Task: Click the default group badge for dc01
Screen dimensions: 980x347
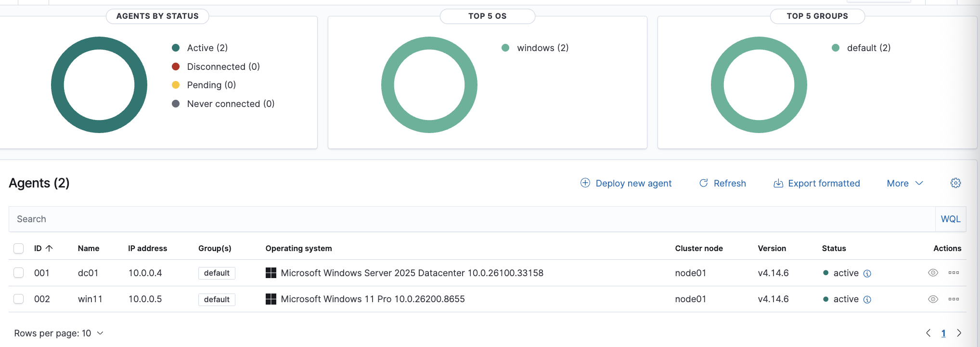Action: tap(217, 273)
